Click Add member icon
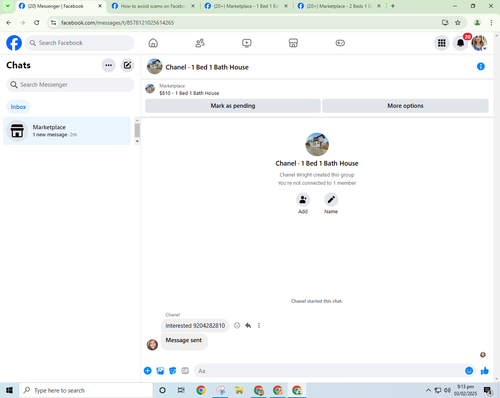 (303, 200)
